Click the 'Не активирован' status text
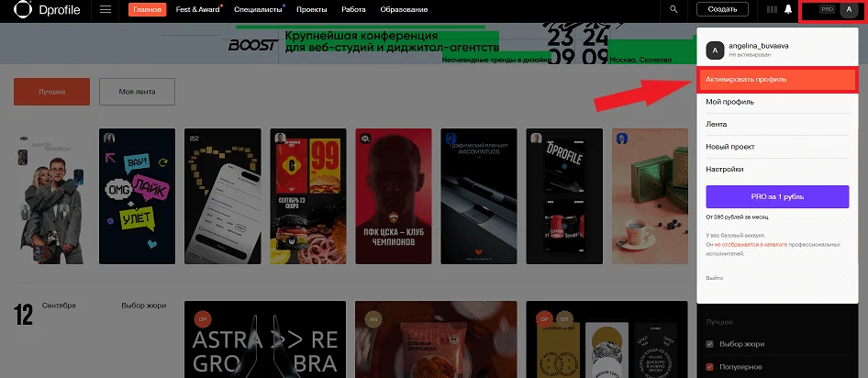Viewport: 868px width, 378px height. (x=750, y=55)
